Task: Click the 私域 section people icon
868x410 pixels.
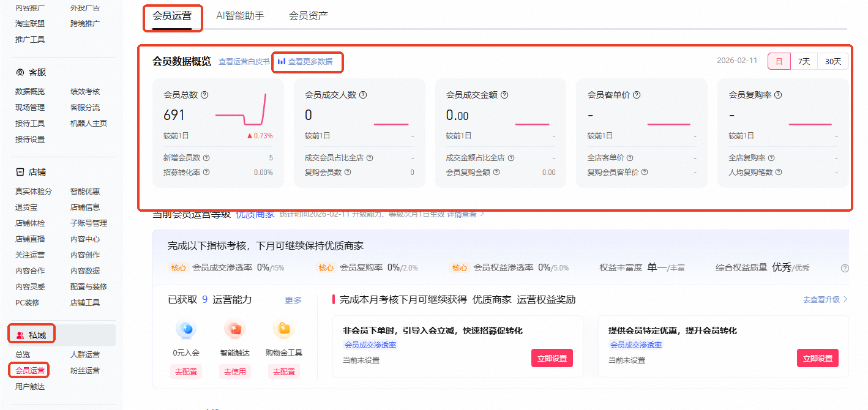Action: tap(20, 335)
